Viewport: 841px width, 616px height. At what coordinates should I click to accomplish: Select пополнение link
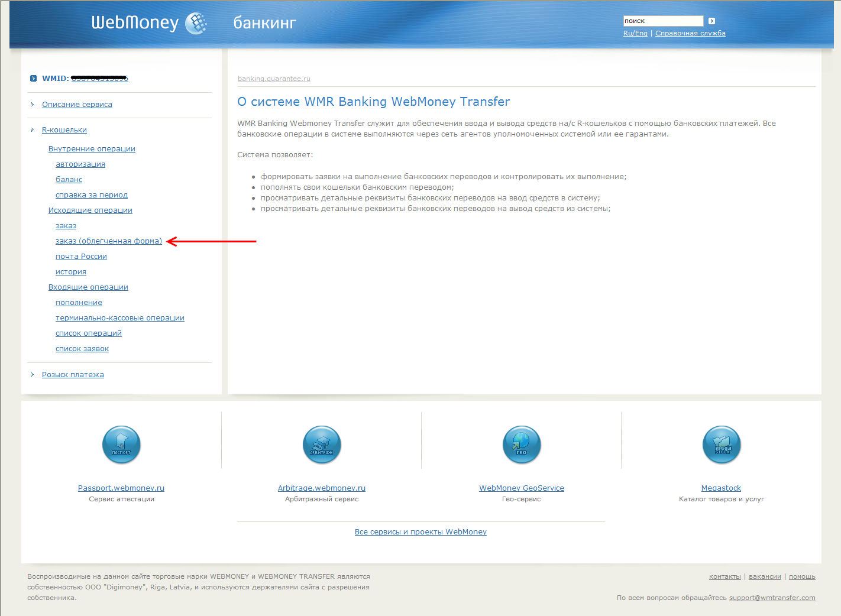tap(79, 303)
